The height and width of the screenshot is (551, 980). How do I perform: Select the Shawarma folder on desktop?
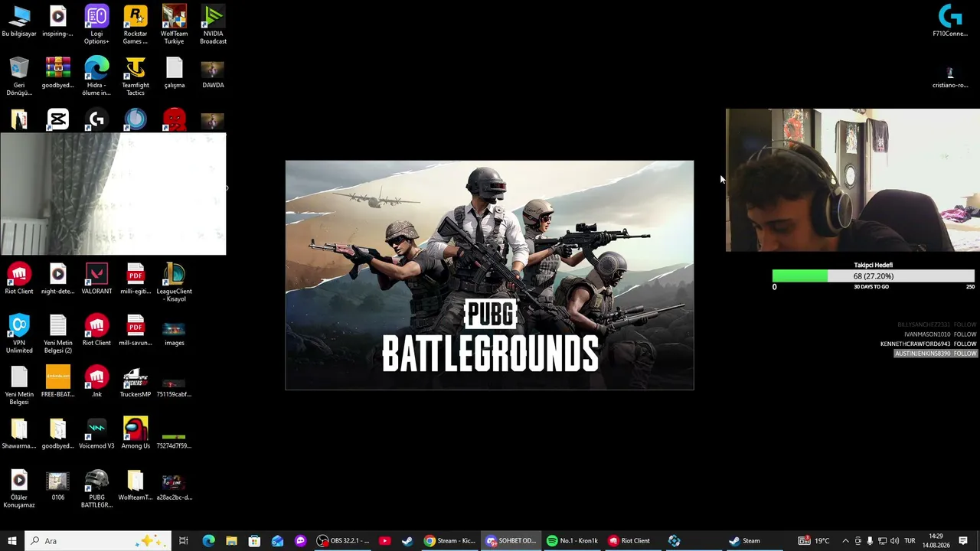[19, 434]
